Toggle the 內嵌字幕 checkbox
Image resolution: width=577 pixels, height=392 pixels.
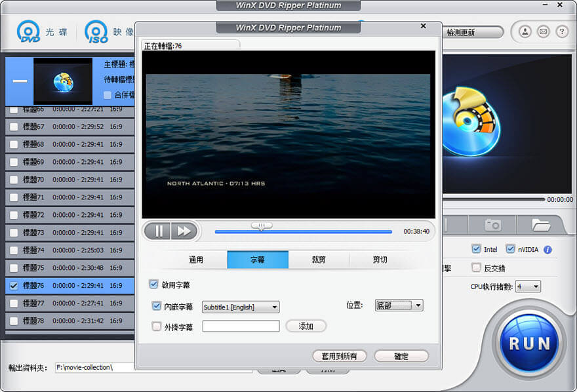tap(157, 305)
